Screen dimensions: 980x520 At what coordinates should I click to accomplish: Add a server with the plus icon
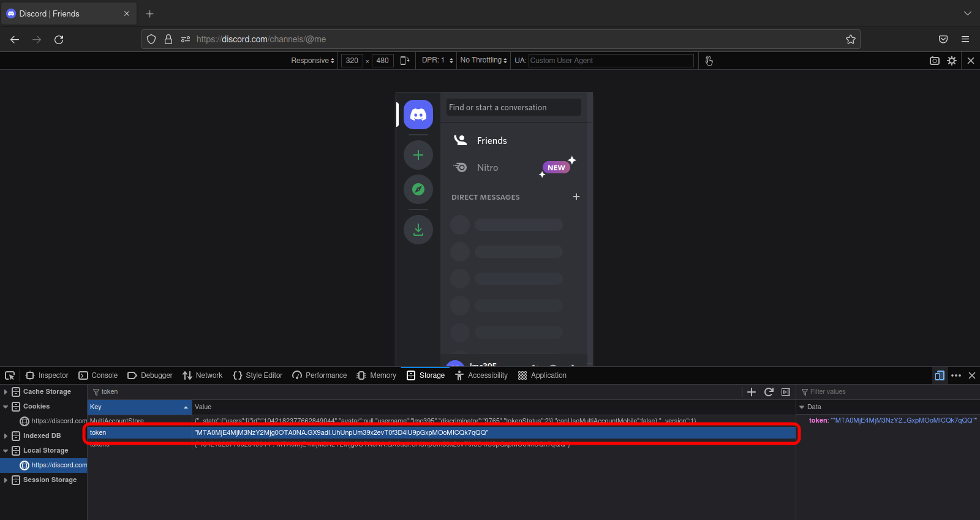[418, 155]
